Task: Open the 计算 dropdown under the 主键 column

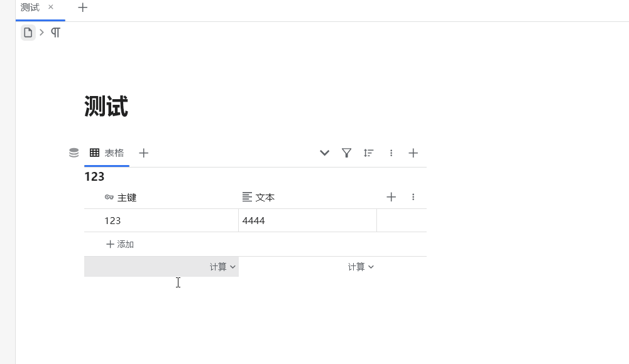Action: pyautogui.click(x=224, y=266)
